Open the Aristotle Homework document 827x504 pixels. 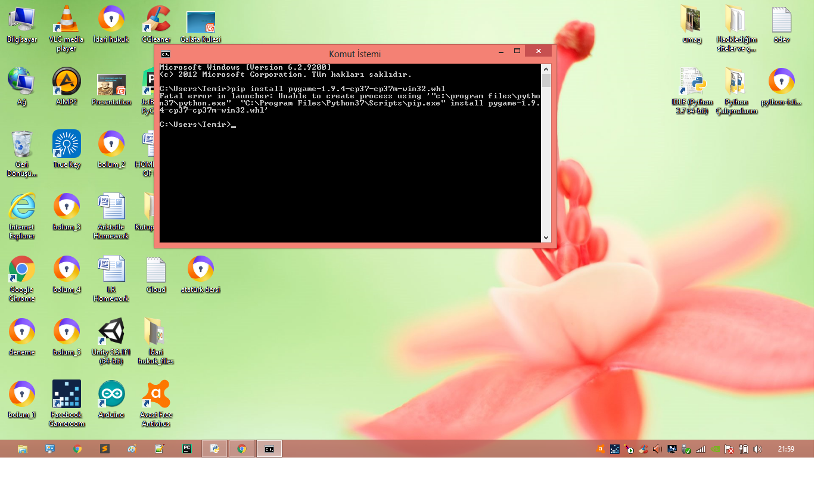click(111, 216)
